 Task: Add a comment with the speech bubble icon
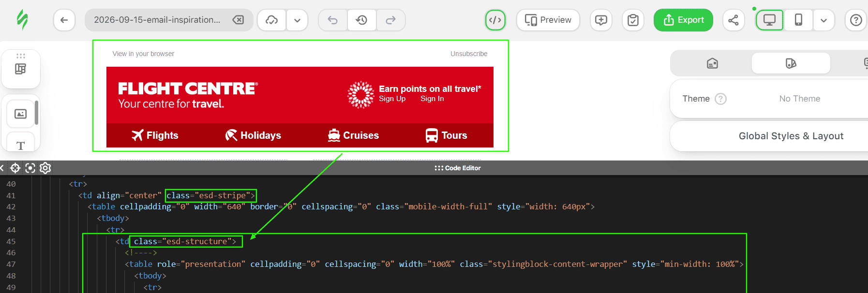click(x=601, y=20)
